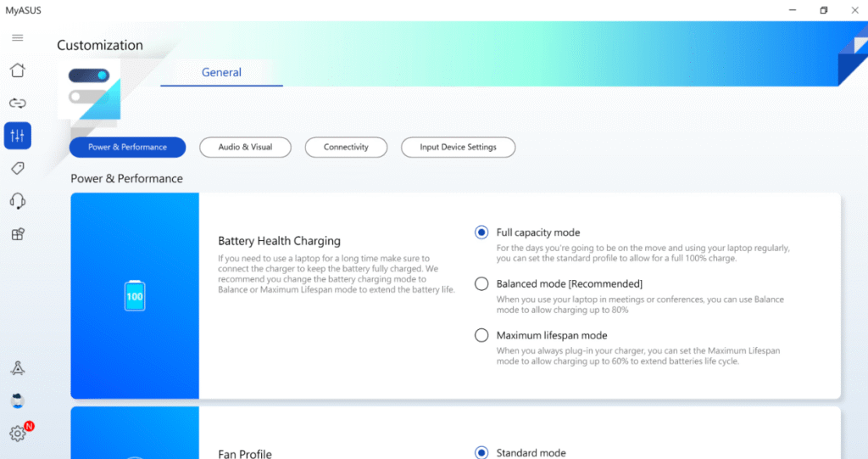Select the Connectivity category
868x459 pixels.
tap(346, 148)
